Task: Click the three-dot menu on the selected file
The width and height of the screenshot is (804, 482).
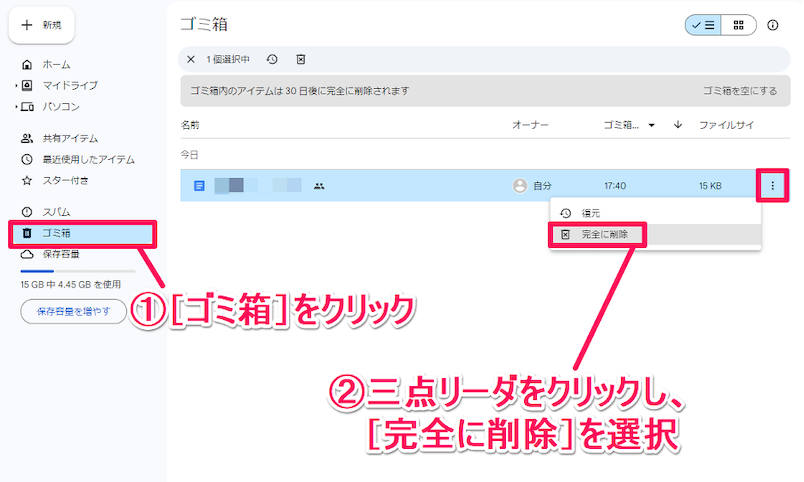Action: coord(771,185)
